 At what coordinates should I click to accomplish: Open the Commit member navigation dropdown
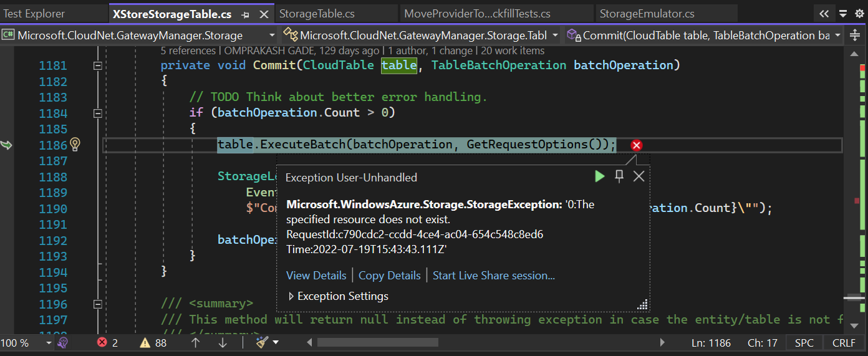[x=705, y=36]
